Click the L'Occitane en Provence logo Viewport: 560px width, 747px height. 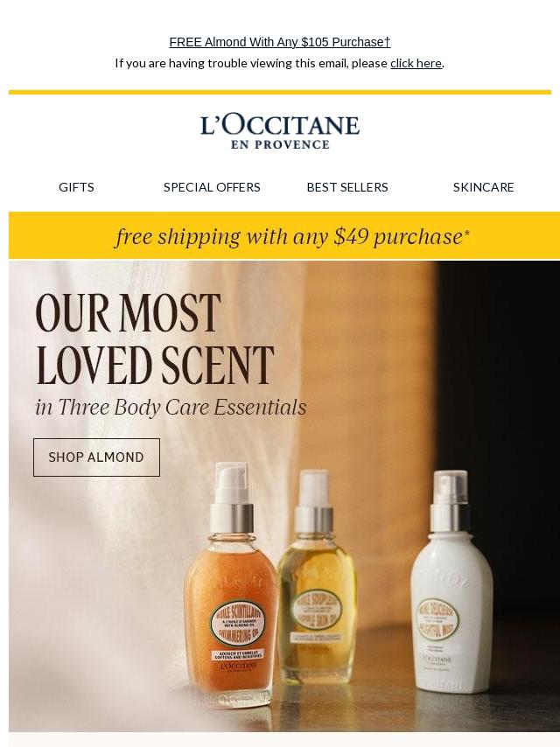pyautogui.click(x=280, y=132)
